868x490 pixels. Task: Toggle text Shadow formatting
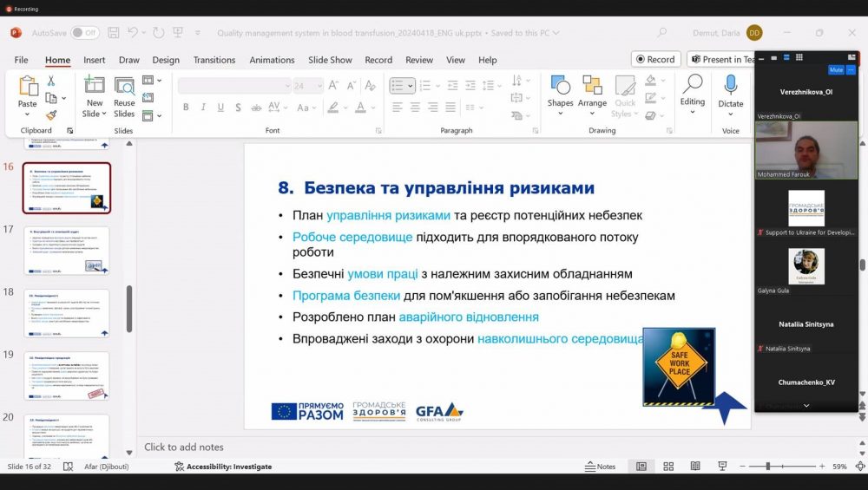coord(238,108)
